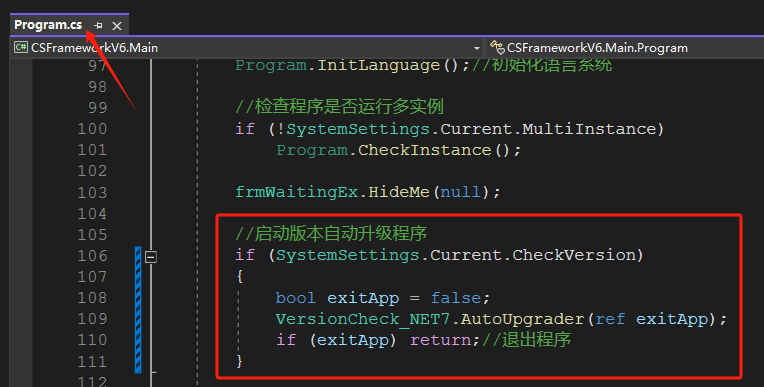
Task: Click the HideMe method name
Action: coord(399,192)
